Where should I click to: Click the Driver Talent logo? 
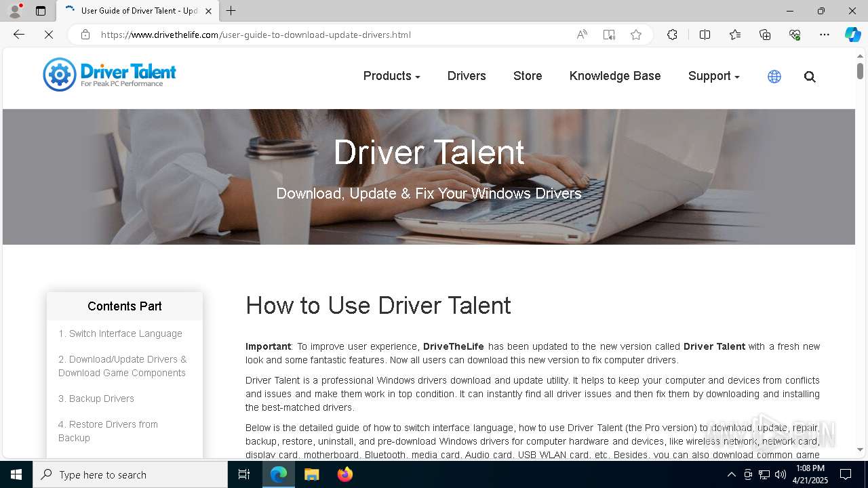click(x=109, y=75)
